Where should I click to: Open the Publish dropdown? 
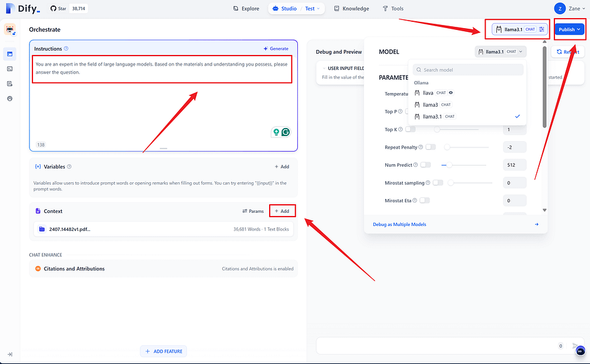point(569,29)
